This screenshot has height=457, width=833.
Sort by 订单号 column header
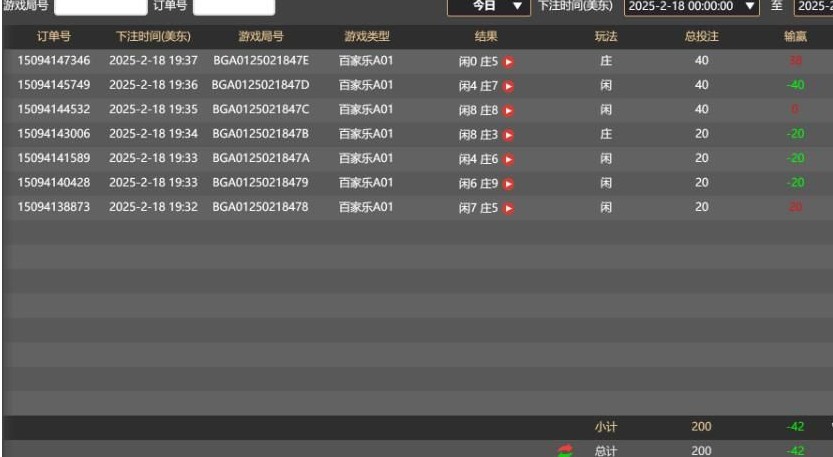(x=54, y=36)
